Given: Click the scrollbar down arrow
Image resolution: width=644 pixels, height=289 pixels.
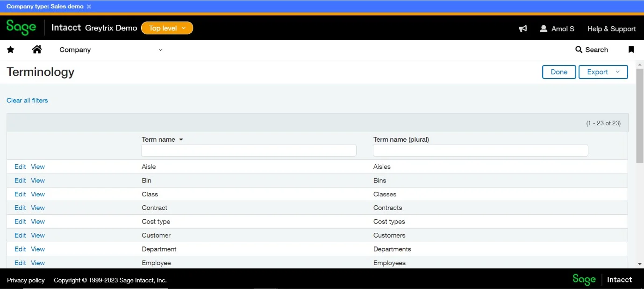Looking at the screenshot, I should tap(640, 264).
